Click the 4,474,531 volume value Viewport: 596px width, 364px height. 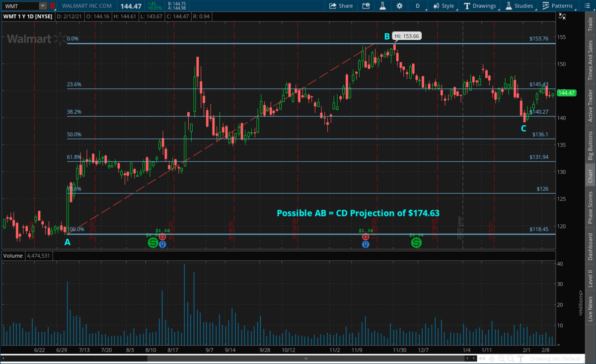tap(39, 256)
